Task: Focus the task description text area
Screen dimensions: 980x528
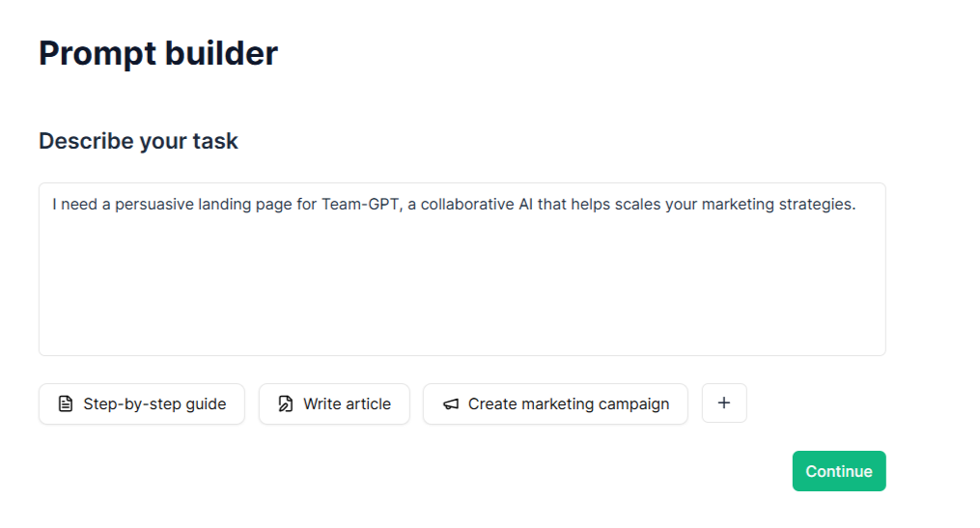Action: coord(462,269)
